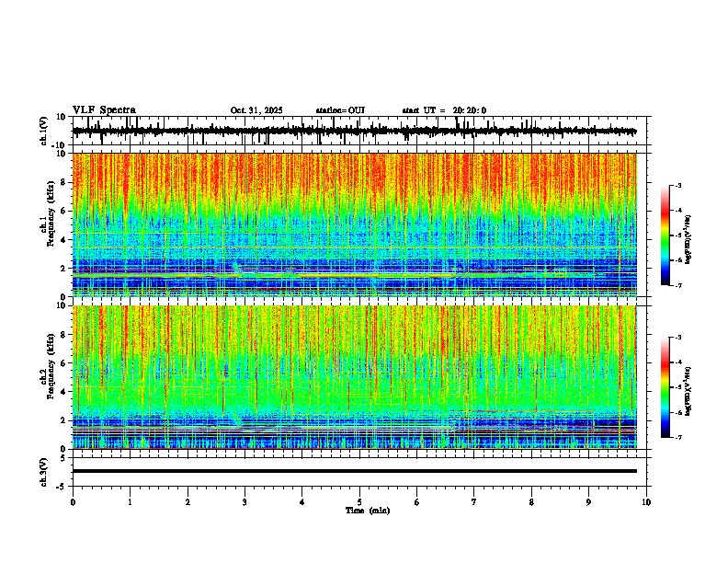Screen dimensions: 728x563
Task: Click the 2 kHz tick of ch.2 spectrogram
Action: [x=63, y=420]
